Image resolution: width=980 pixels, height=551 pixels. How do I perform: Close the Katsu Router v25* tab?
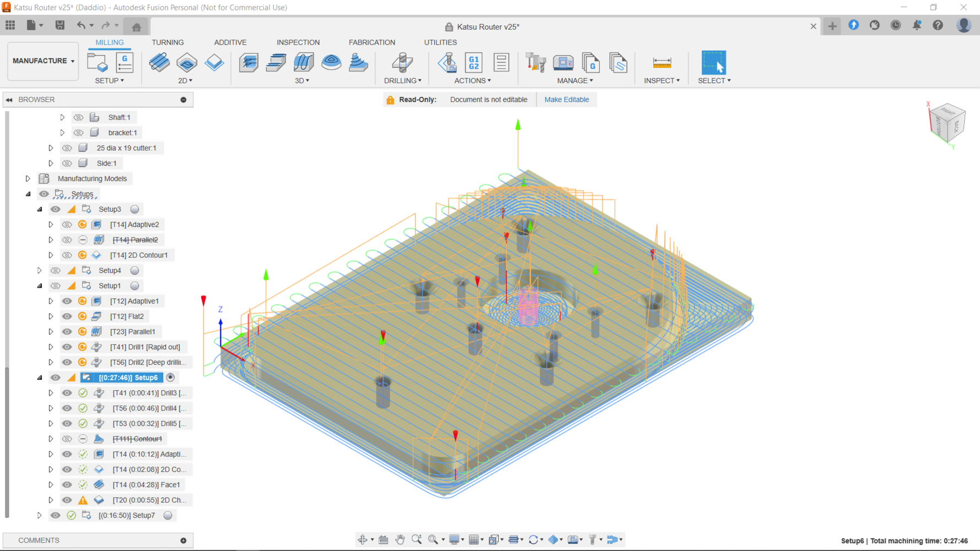click(813, 26)
